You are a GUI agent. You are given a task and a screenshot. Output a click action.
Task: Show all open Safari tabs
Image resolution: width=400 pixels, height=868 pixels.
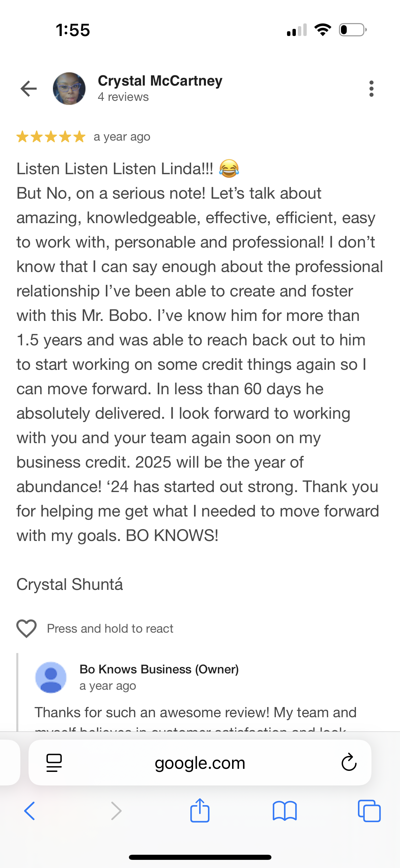[x=369, y=811]
